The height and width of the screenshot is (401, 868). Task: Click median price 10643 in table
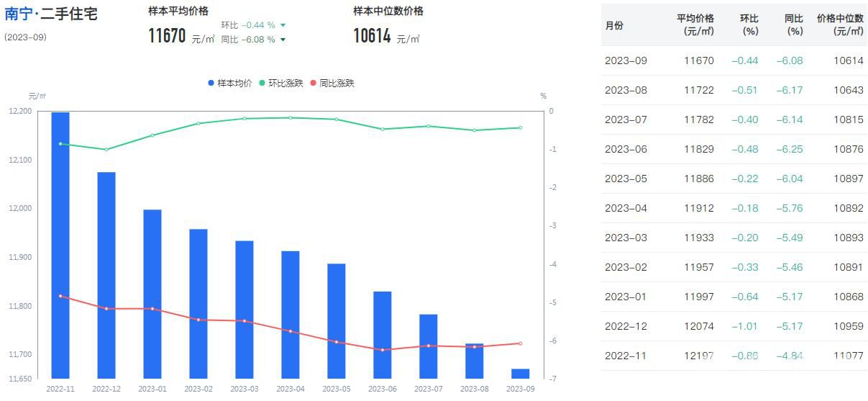tap(849, 90)
